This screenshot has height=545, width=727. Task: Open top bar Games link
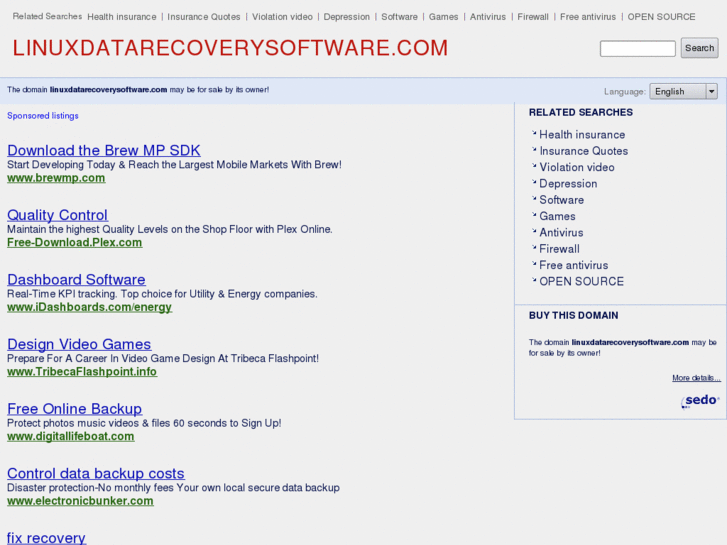coord(443,17)
